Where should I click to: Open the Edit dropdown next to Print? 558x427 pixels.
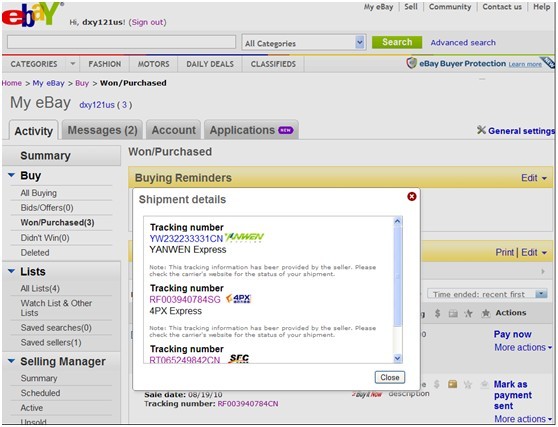(533, 252)
